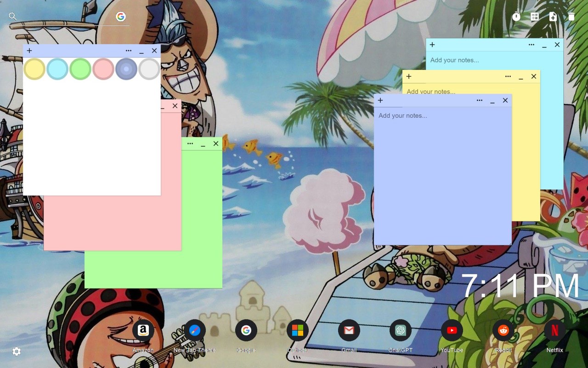
Task: Pick the yellow color swatch
Action: click(34, 69)
